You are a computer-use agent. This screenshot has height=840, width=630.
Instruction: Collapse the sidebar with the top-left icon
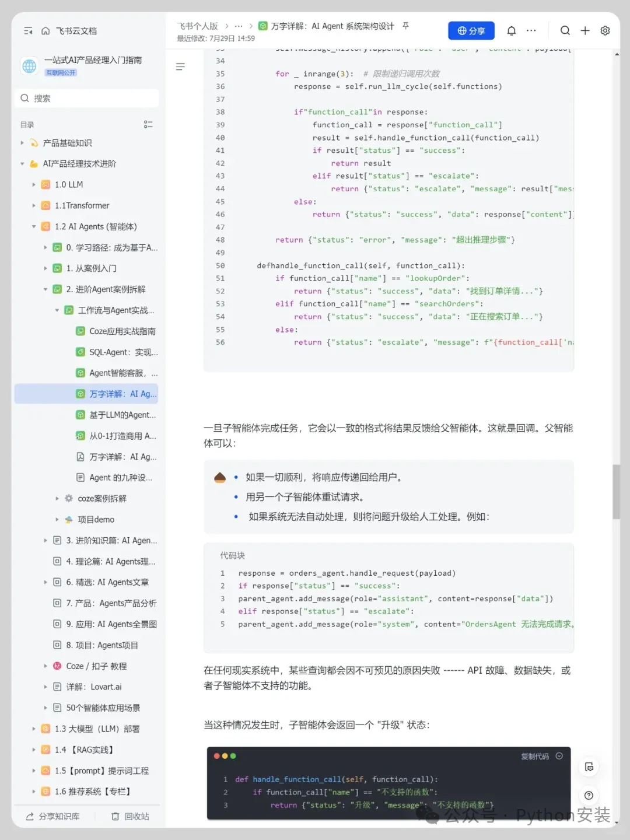point(28,31)
